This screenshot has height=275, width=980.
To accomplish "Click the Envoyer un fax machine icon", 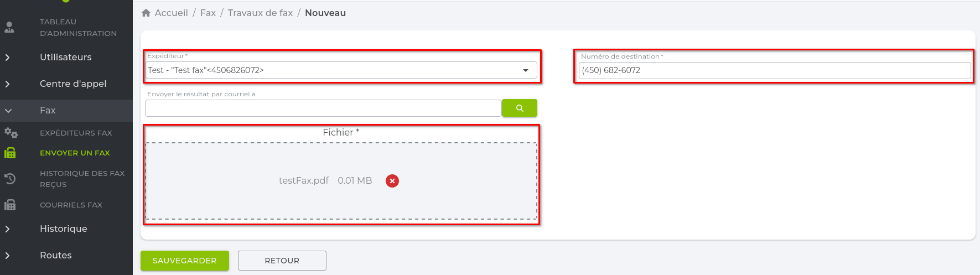I will (x=10, y=153).
